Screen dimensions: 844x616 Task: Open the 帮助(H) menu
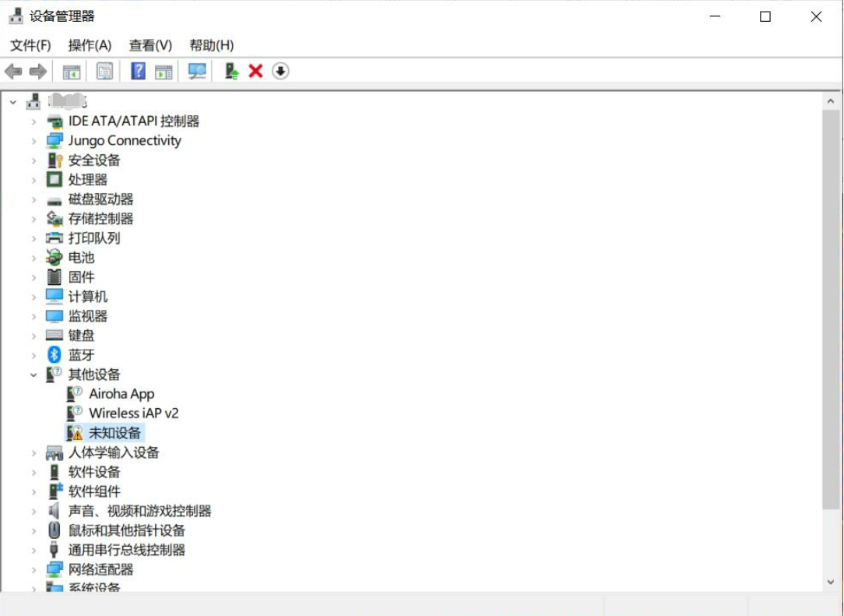(x=212, y=45)
